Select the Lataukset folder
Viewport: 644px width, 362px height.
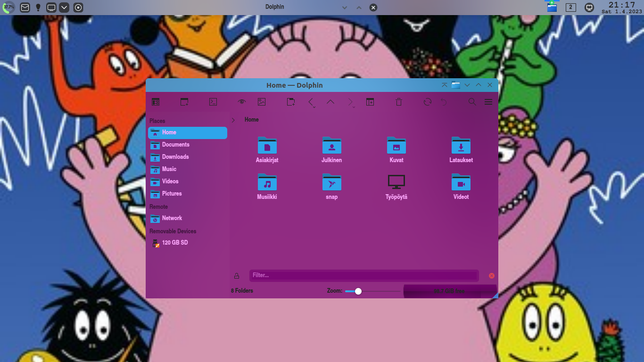tap(461, 150)
